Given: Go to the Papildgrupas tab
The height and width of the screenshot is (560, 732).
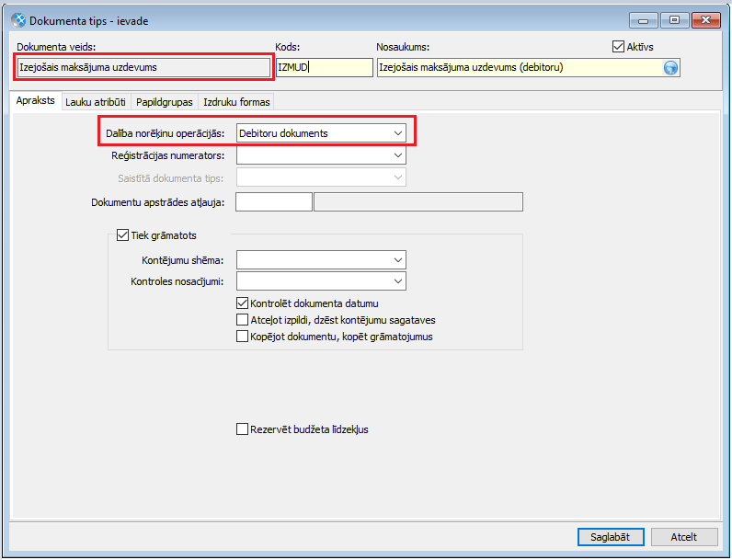Looking at the screenshot, I should point(165,102).
